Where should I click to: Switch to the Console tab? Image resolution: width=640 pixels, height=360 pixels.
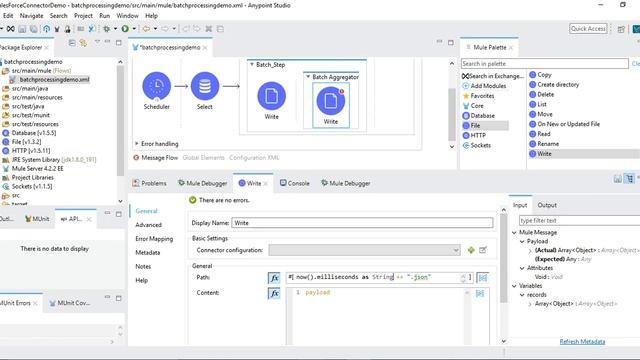point(295,183)
